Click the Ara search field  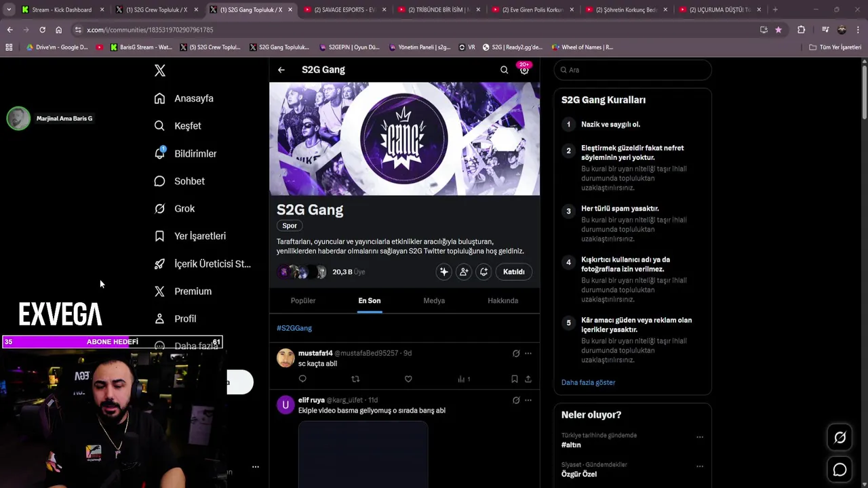pos(633,70)
